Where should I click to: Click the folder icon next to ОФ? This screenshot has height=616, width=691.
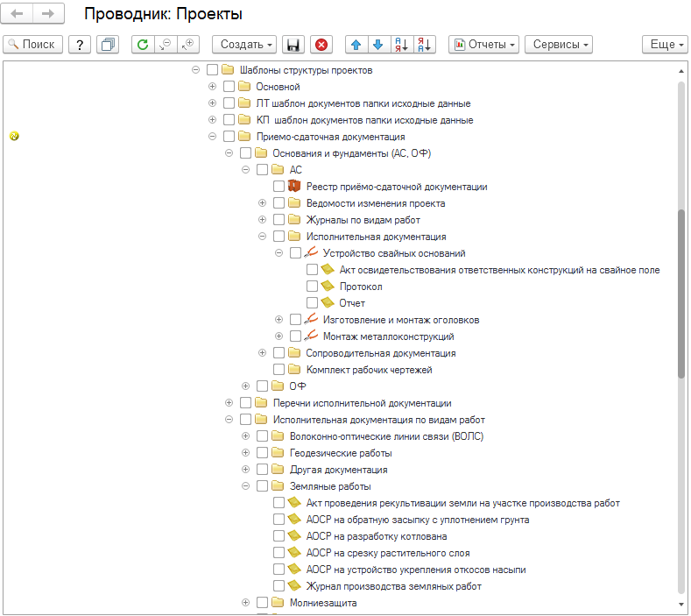[278, 386]
